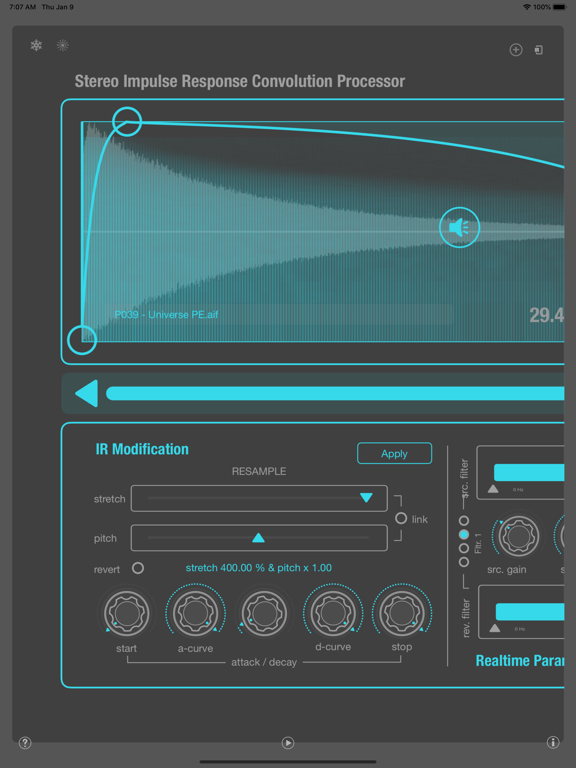Tap the sunburst icon beside snowflake

(x=62, y=46)
